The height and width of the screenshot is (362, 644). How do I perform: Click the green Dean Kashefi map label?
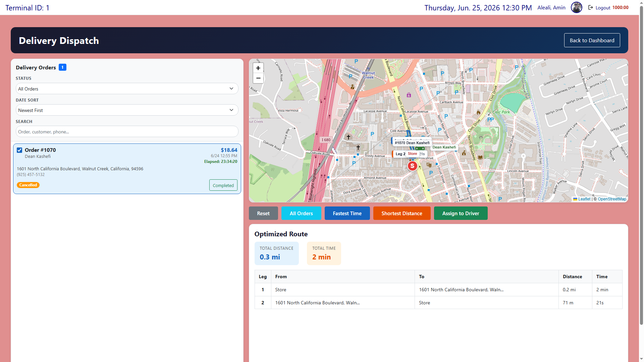point(444,147)
